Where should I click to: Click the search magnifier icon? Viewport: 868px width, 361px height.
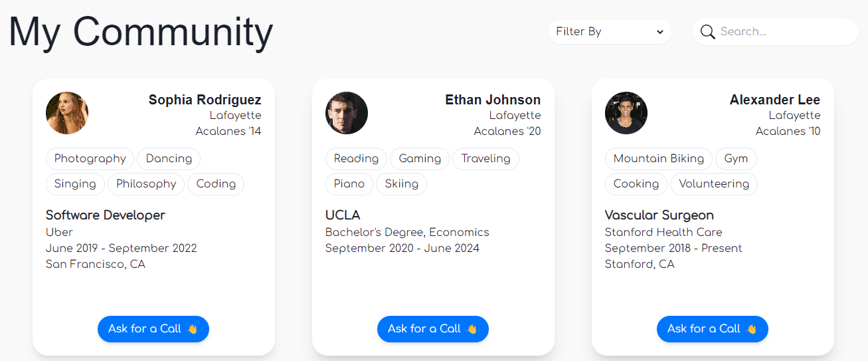point(708,32)
